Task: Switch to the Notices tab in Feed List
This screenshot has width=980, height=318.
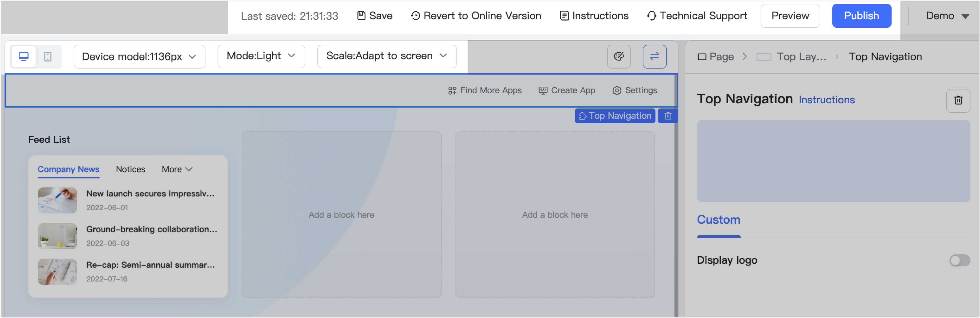Action: click(x=131, y=169)
